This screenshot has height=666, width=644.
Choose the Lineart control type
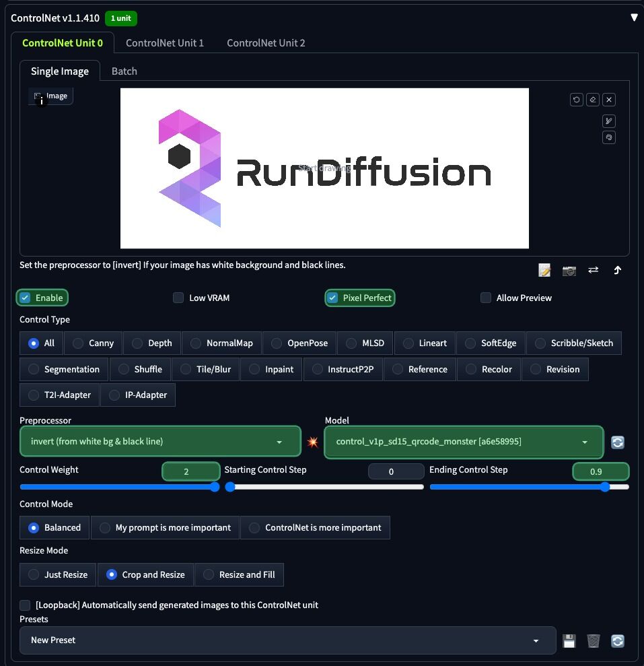pyautogui.click(x=425, y=343)
